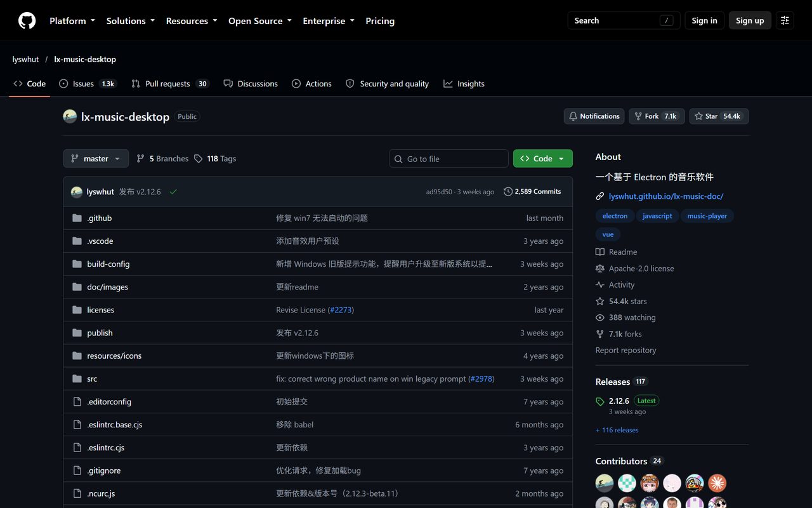Click the Go to file input

click(449, 159)
